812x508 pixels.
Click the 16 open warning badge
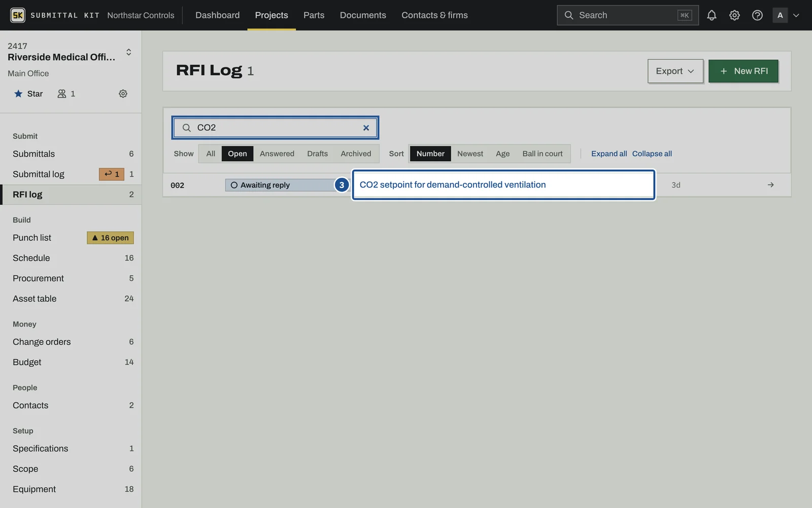pos(110,238)
